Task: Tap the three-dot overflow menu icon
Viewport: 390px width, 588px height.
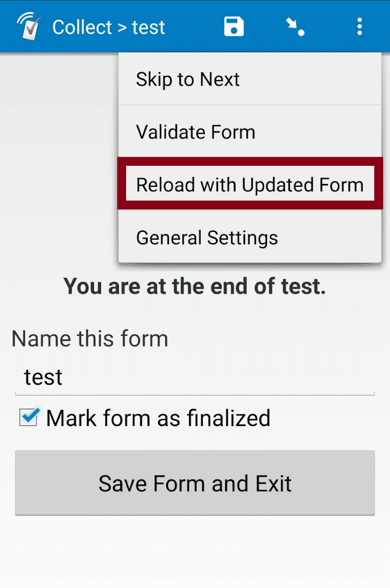Action: tap(360, 26)
